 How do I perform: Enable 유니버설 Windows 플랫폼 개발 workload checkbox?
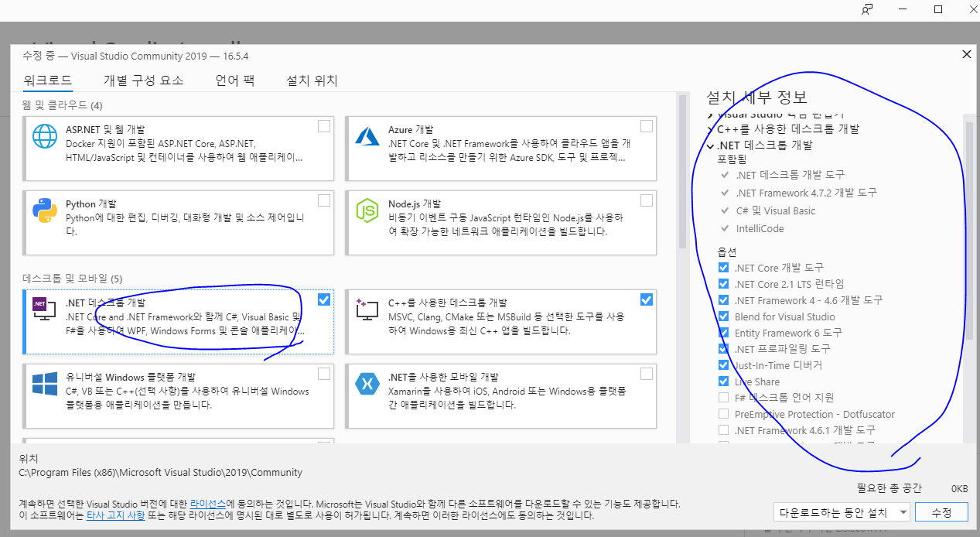point(324,374)
